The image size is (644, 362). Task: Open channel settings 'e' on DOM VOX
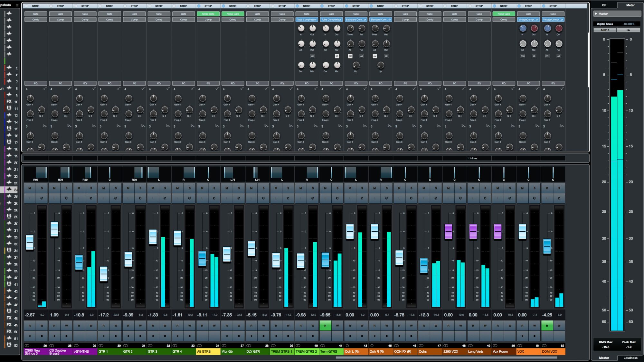point(560,198)
